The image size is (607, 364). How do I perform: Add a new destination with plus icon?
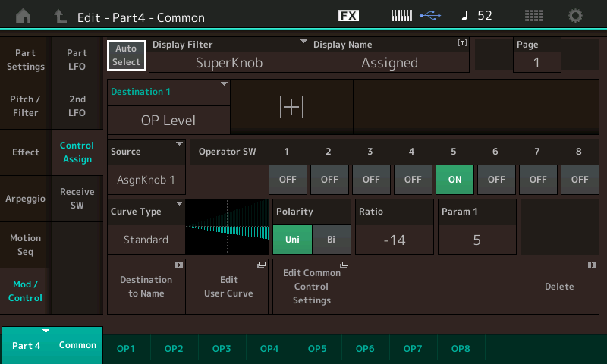[291, 107]
